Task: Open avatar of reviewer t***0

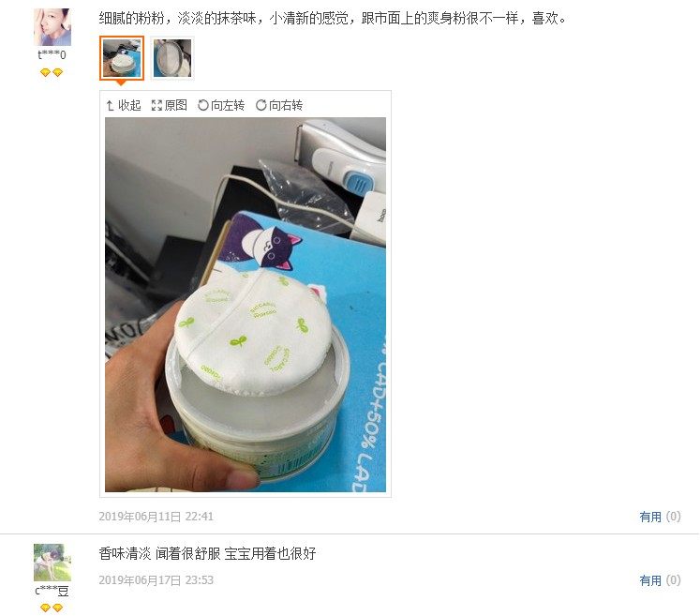Action: [52, 27]
